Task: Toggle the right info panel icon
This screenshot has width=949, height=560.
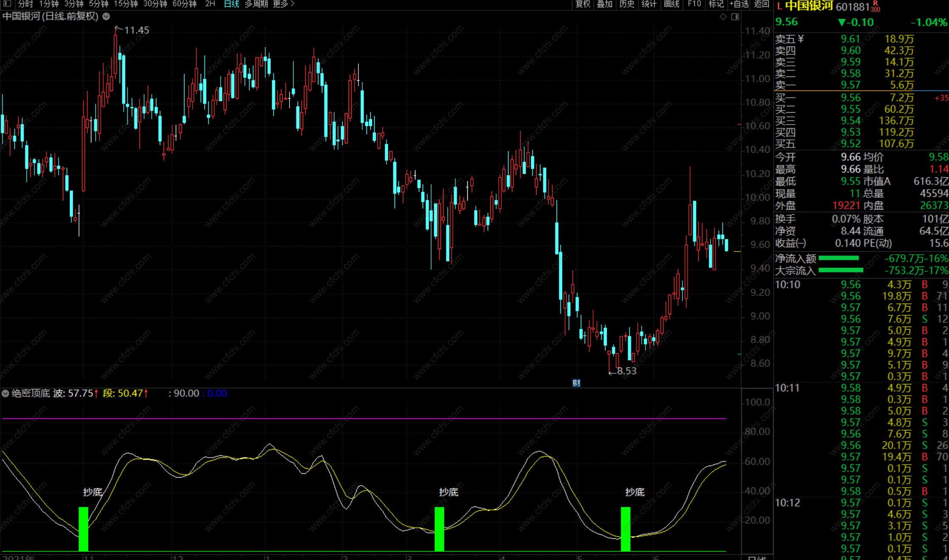Action: (735, 17)
